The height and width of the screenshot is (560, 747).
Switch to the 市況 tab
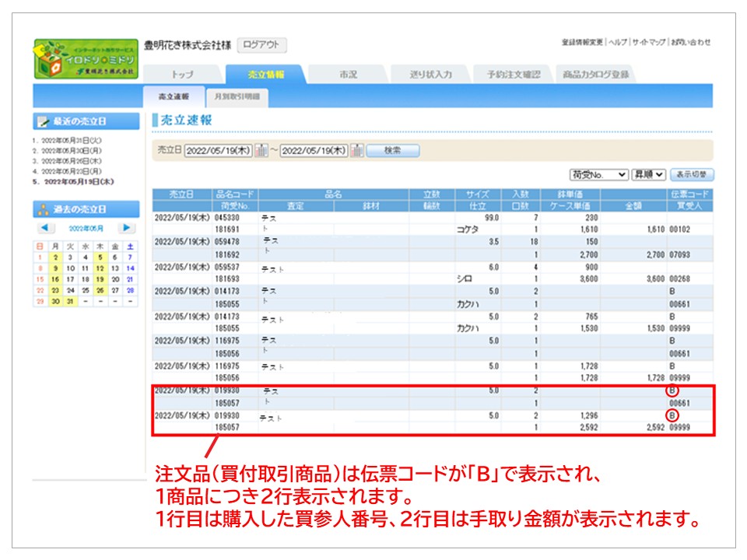point(348,75)
